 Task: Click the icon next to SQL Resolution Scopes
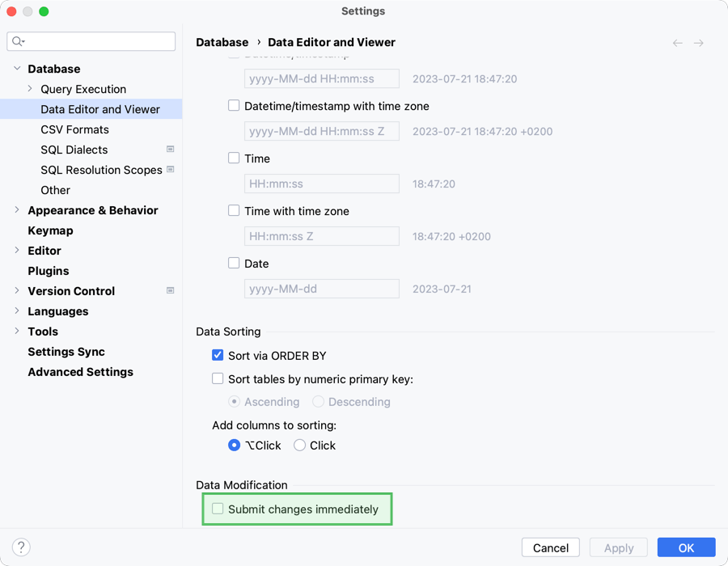click(169, 170)
